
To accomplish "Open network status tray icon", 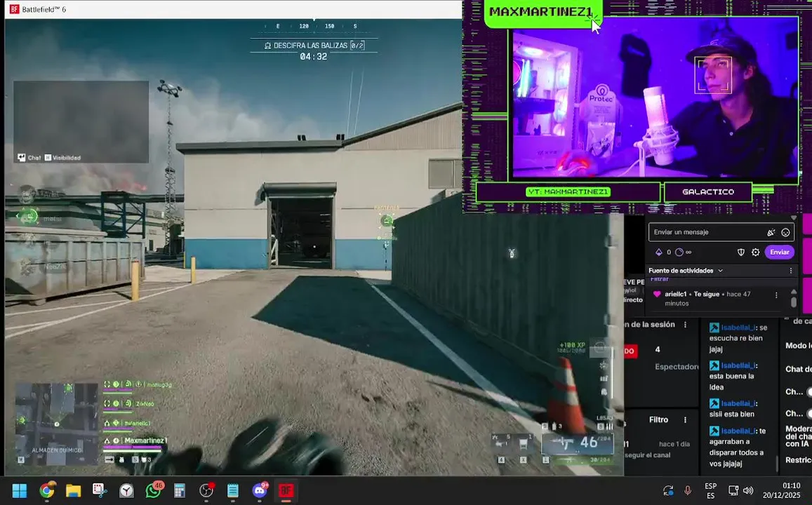I will tap(733, 490).
